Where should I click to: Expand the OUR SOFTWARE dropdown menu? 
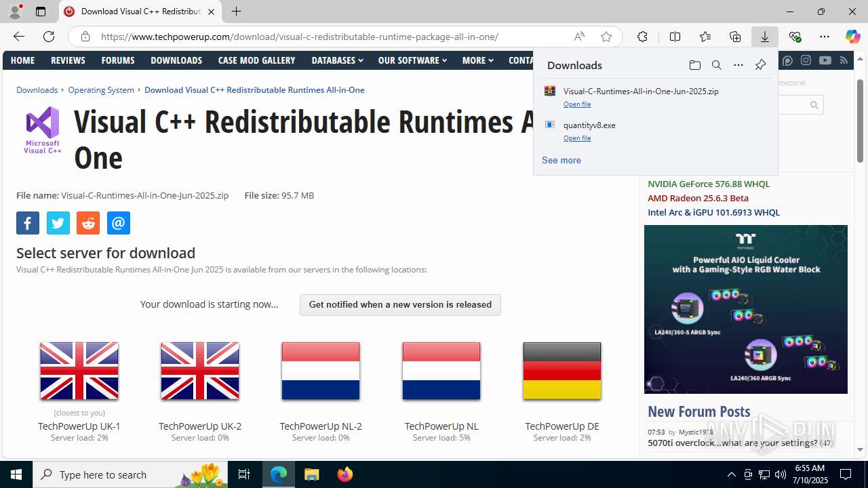(412, 60)
